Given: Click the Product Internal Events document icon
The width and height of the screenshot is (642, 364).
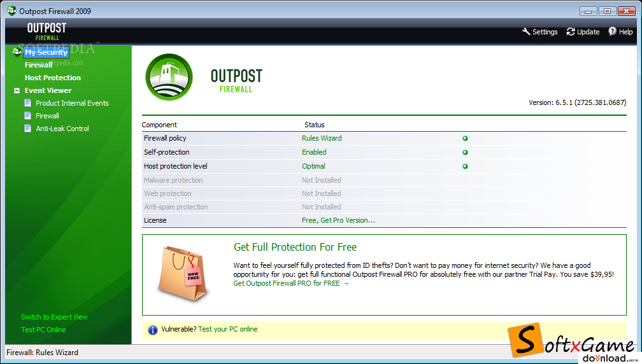Looking at the screenshot, I should pos(28,102).
